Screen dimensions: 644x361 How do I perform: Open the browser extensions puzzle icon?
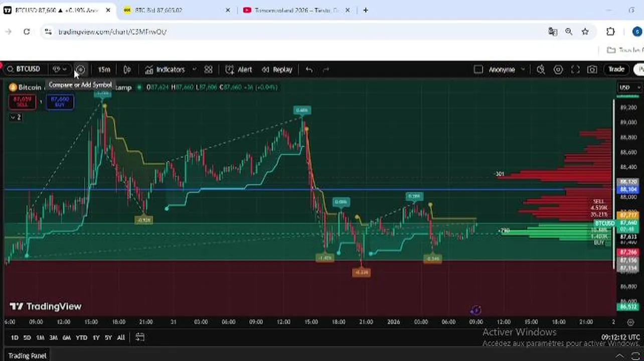point(610,32)
